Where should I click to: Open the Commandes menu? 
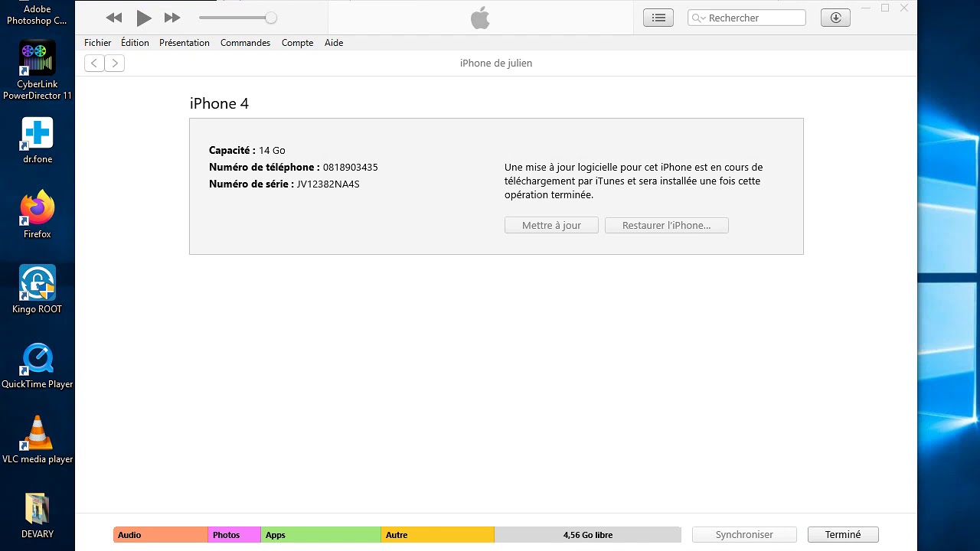pyautogui.click(x=245, y=43)
